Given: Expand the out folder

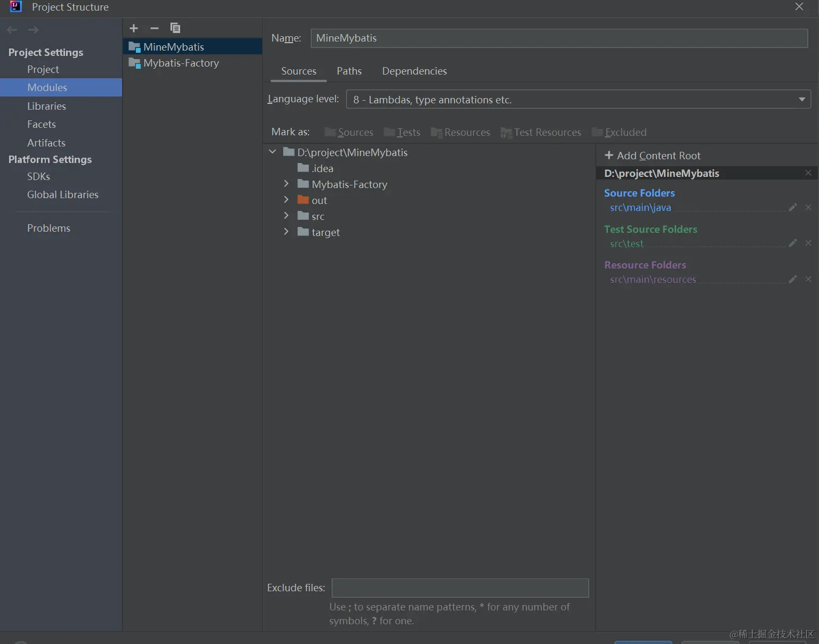Looking at the screenshot, I should (286, 200).
